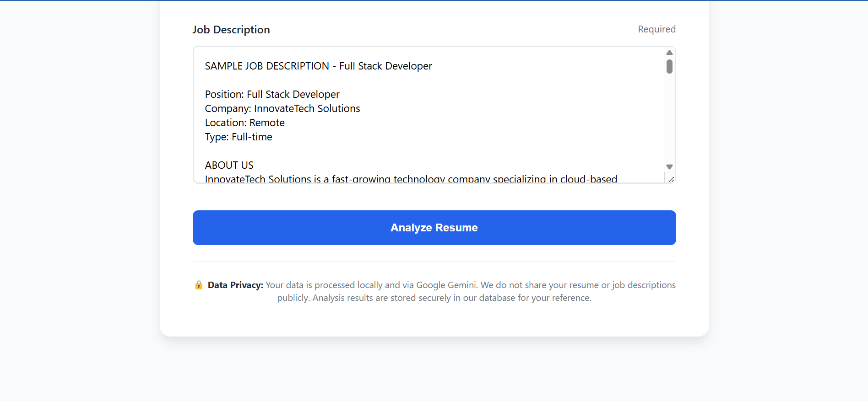Place cursor on the Position: Full Stack Developer line
Viewport: 868px width, 401px height.
coord(272,95)
